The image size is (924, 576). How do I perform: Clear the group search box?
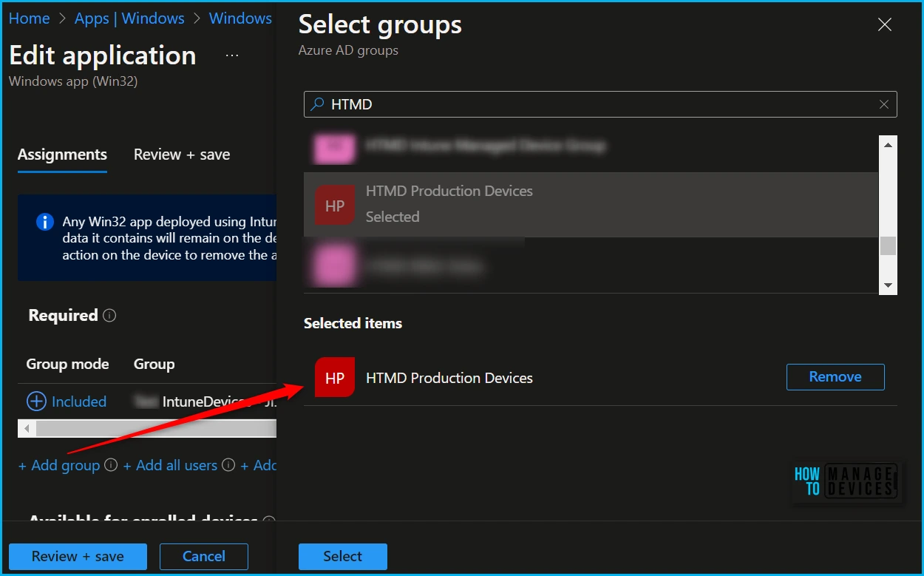[884, 104]
